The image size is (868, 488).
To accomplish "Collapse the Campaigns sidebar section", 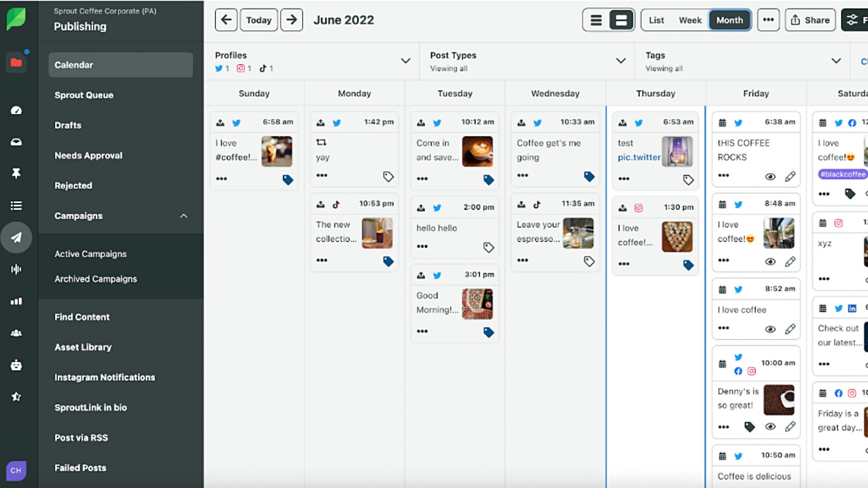I will click(x=184, y=216).
